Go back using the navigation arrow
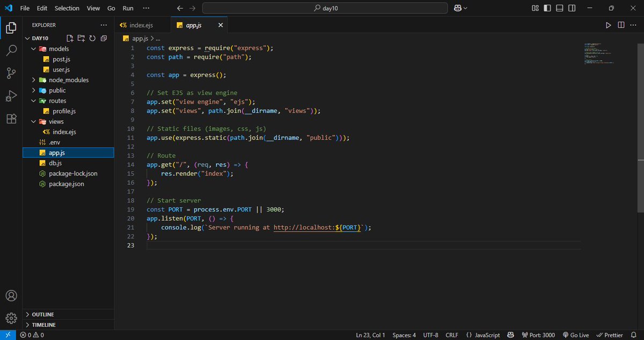Image resolution: width=644 pixels, height=340 pixels. coord(180,8)
